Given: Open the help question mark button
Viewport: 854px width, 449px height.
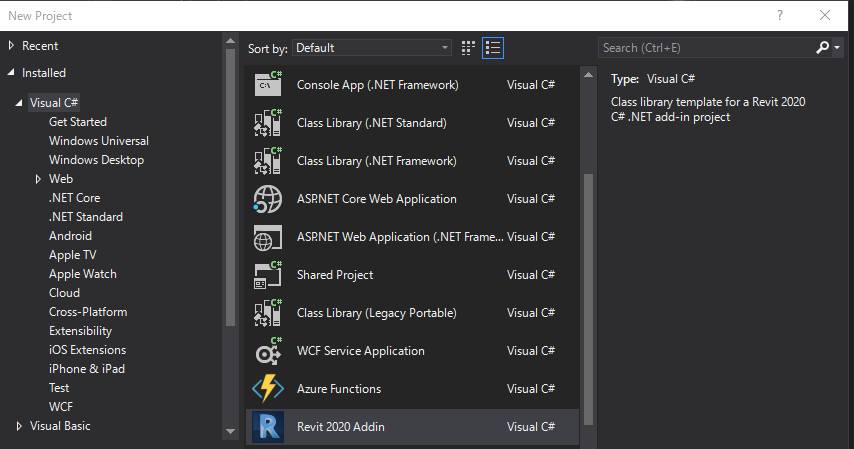Looking at the screenshot, I should 780,15.
